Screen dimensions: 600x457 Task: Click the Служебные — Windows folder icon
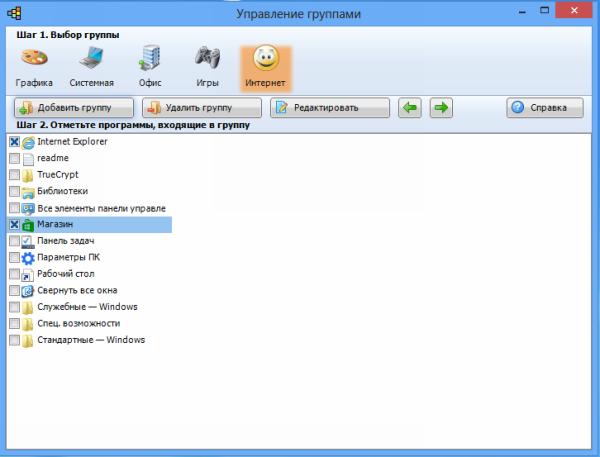(28, 308)
